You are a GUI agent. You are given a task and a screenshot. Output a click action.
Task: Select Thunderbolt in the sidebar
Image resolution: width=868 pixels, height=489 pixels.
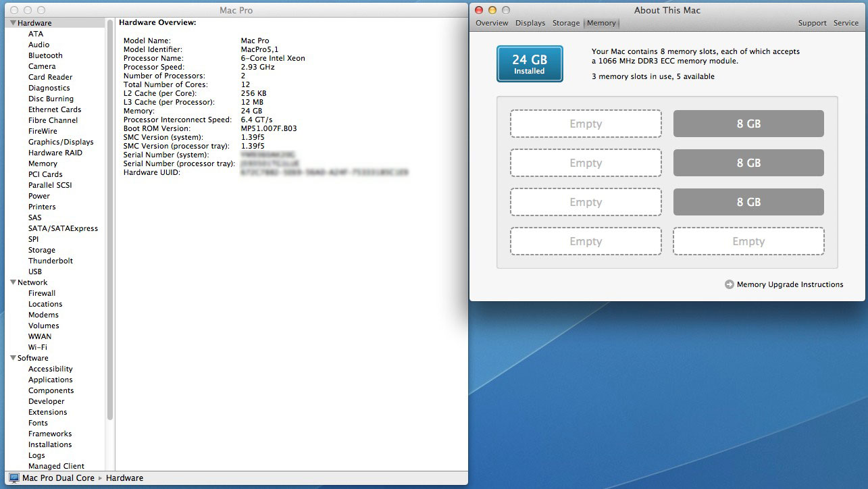[x=51, y=261]
